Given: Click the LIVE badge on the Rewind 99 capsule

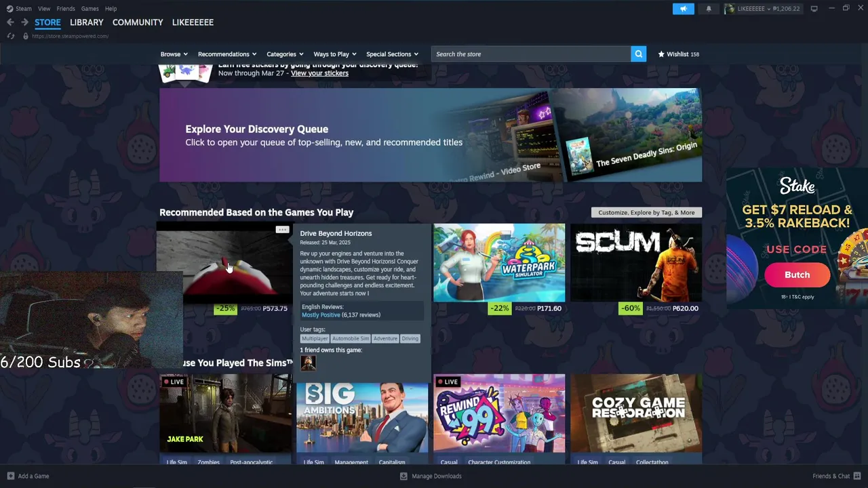Looking at the screenshot, I should tap(448, 382).
